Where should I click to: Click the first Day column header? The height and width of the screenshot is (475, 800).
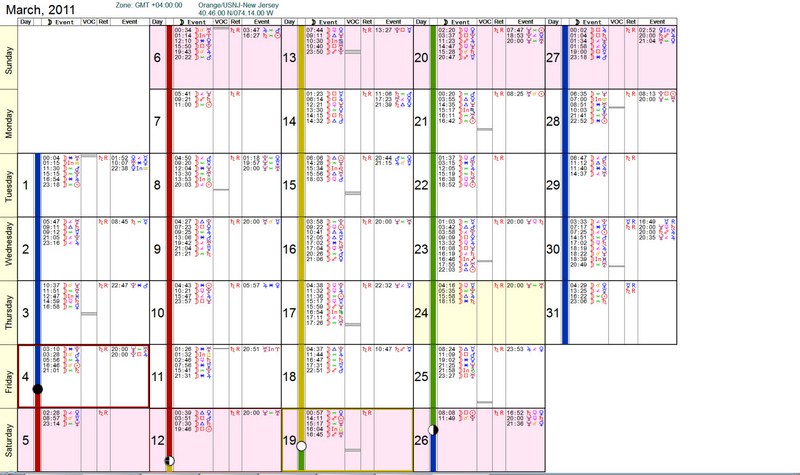[x=26, y=20]
